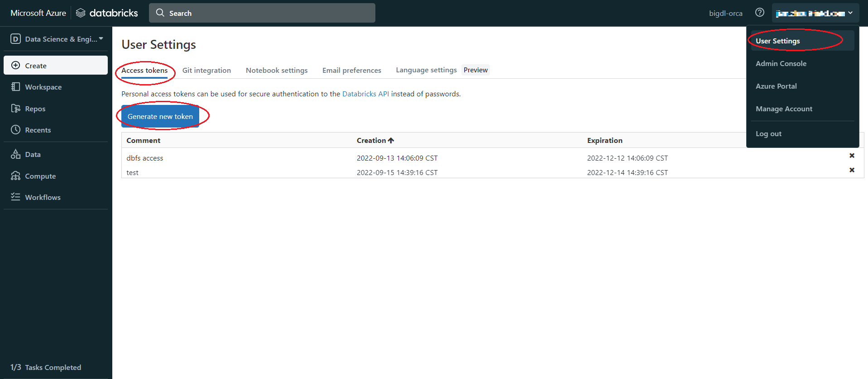
Task: Open the Notebook settings tab
Action: click(x=276, y=70)
